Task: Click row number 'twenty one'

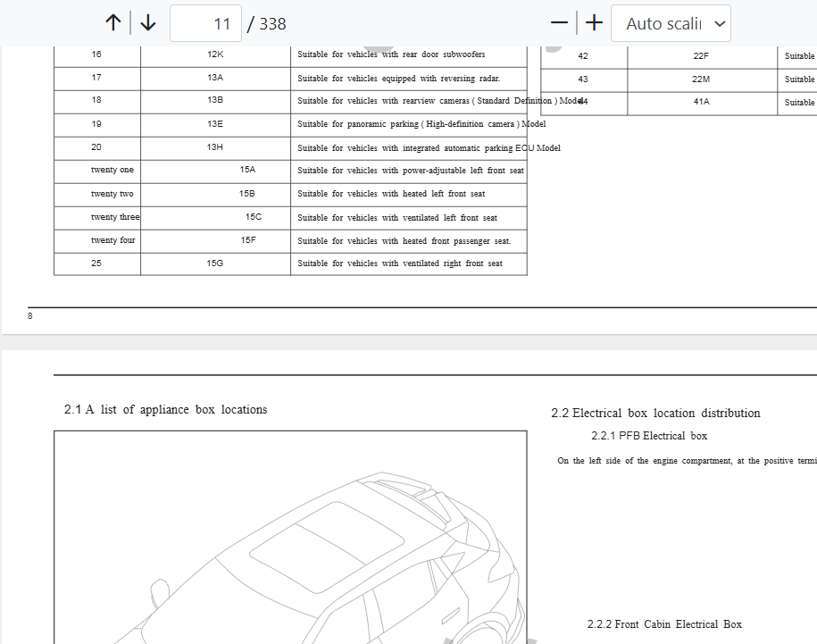Action: (112, 170)
